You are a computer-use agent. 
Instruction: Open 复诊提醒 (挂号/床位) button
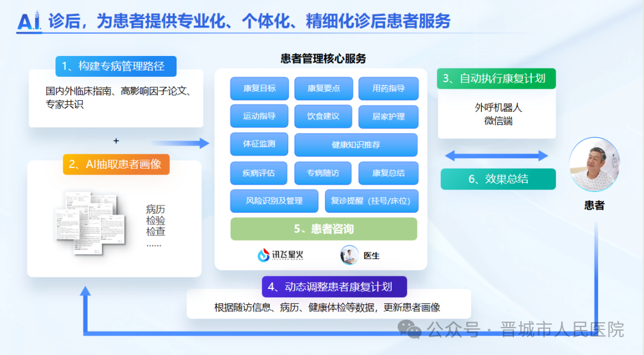[371, 201]
